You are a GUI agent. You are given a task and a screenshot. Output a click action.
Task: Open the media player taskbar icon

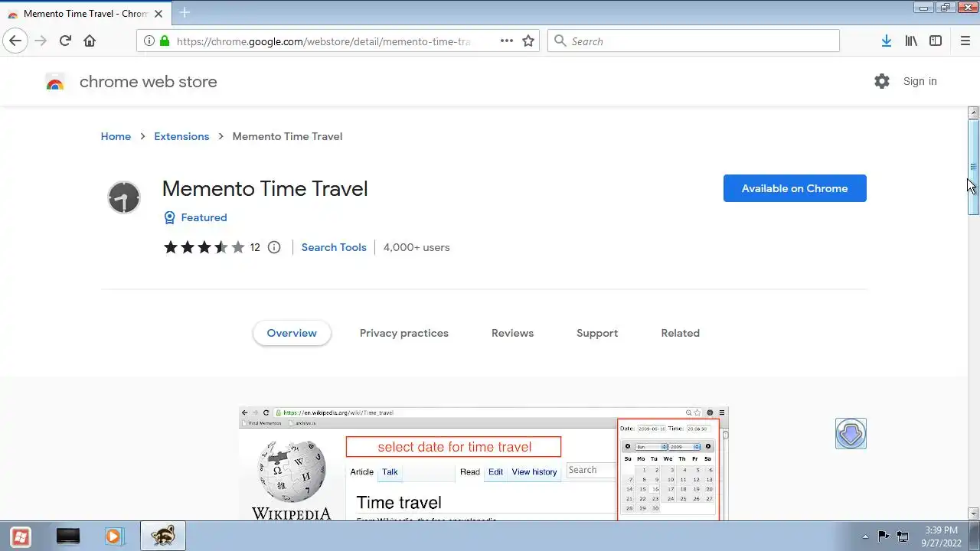(113, 536)
